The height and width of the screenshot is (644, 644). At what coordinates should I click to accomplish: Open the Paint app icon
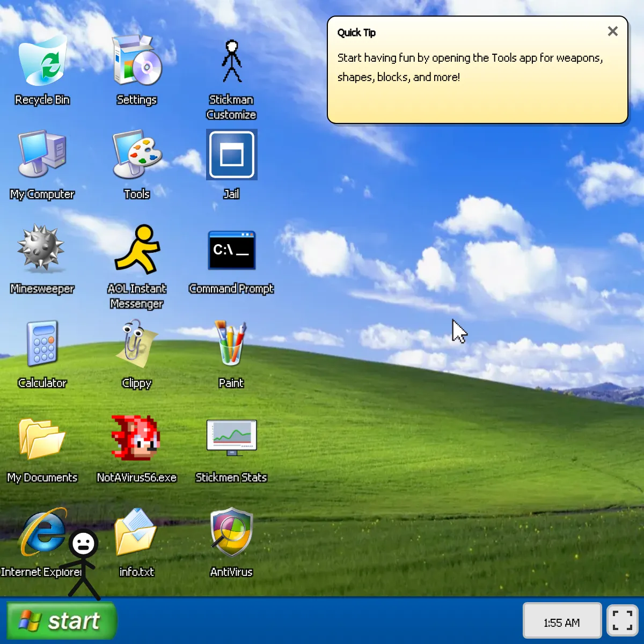coord(231,345)
